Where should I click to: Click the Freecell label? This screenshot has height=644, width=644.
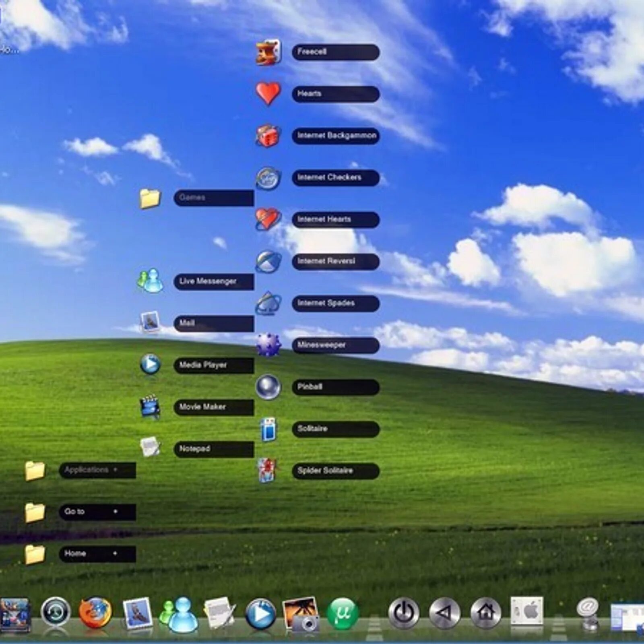336,52
